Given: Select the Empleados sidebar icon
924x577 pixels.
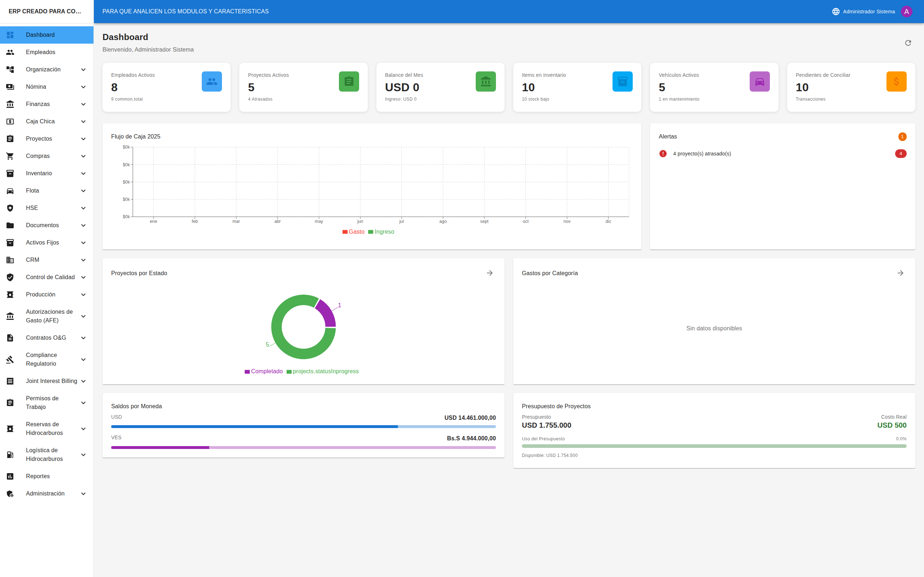Looking at the screenshot, I should (x=10, y=52).
